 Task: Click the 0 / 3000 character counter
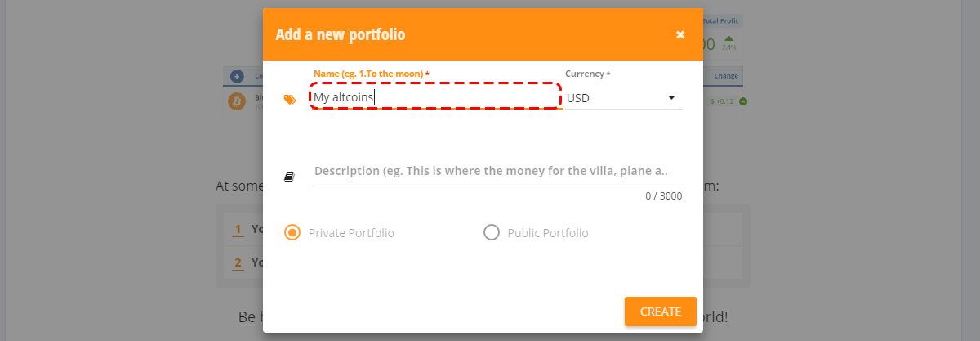[663, 196]
